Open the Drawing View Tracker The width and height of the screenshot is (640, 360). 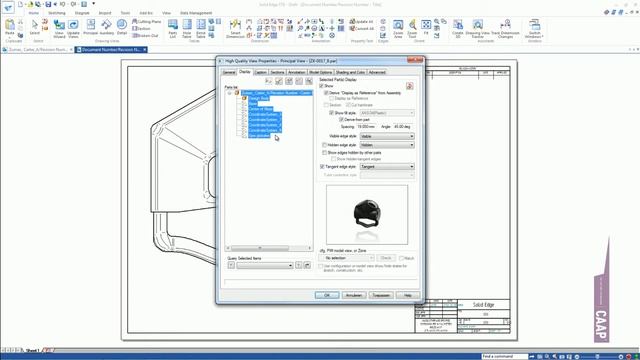(478, 29)
